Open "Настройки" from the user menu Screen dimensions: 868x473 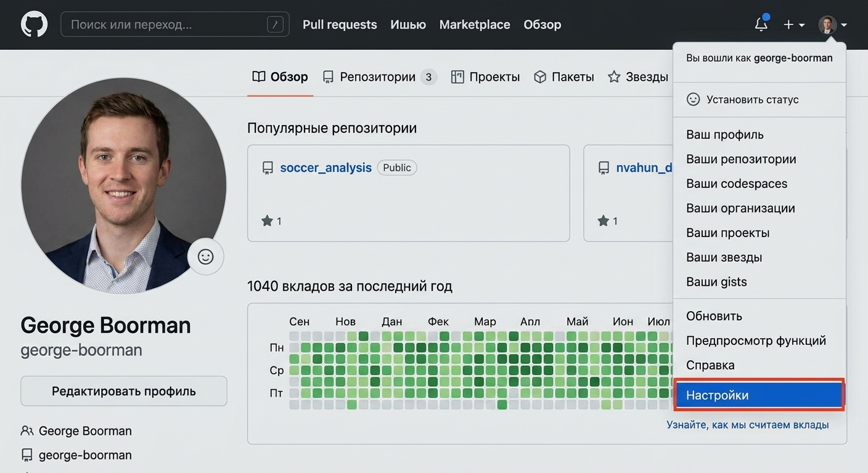(x=759, y=395)
